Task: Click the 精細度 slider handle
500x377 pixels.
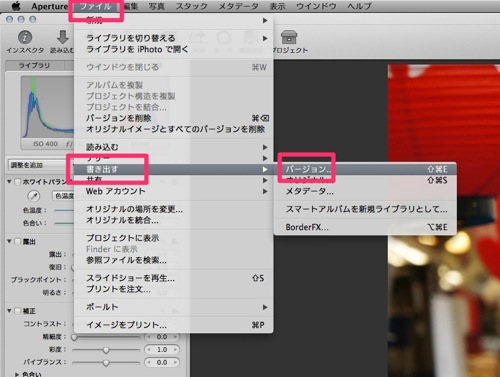Action: (74, 337)
